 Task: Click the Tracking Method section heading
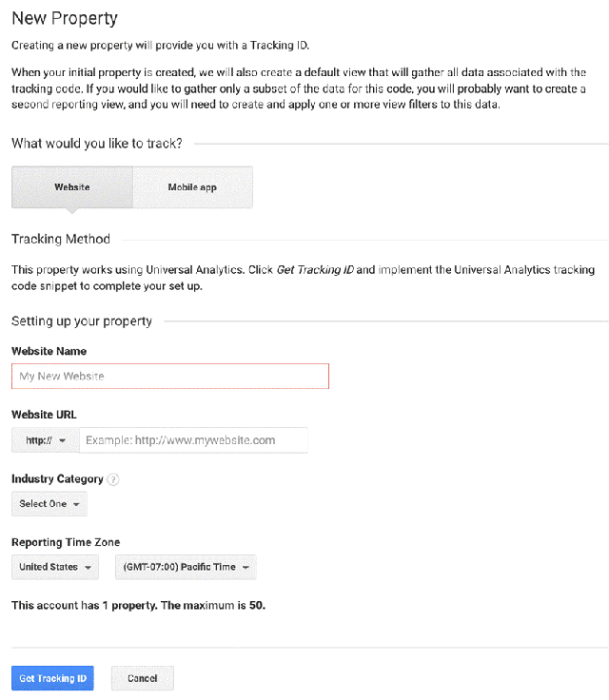61,239
